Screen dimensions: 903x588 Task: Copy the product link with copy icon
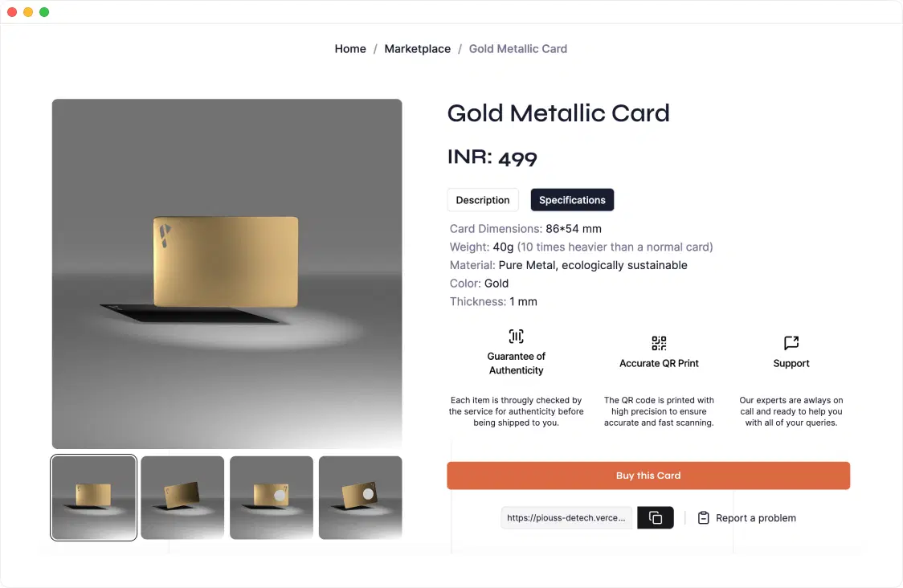pos(655,518)
